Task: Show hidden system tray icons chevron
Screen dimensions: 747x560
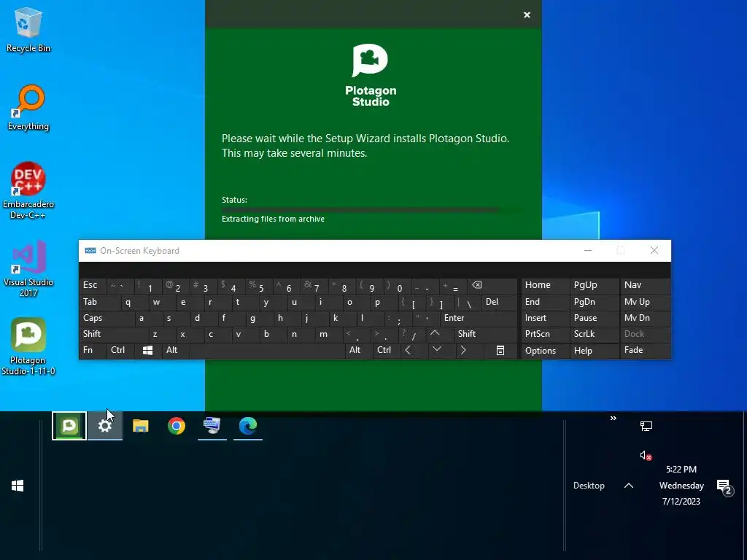Action: coord(628,486)
